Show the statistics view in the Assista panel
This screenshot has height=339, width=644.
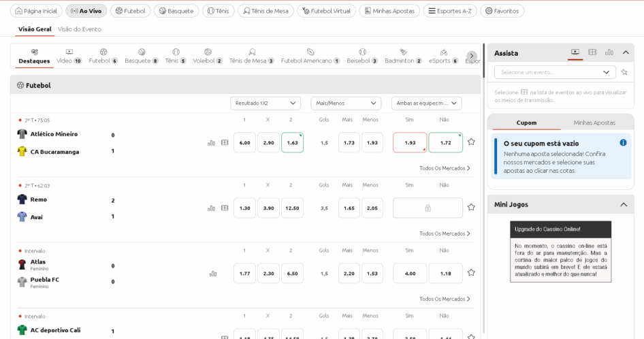[x=609, y=52]
